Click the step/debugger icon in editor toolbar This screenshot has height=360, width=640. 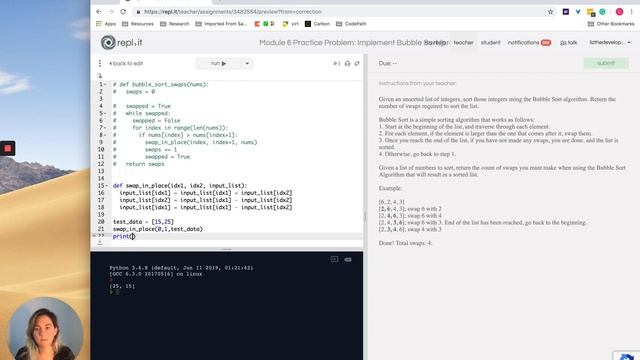pos(336,63)
